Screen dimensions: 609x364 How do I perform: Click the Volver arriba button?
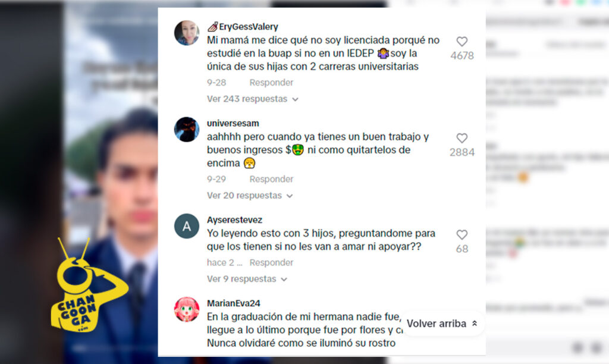pyautogui.click(x=442, y=323)
